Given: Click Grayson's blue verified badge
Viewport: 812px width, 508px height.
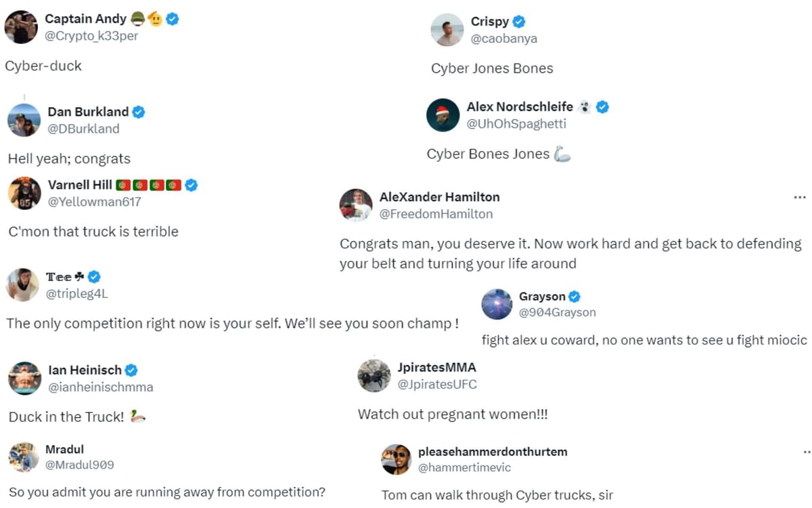Looking at the screenshot, I should coord(574,296).
